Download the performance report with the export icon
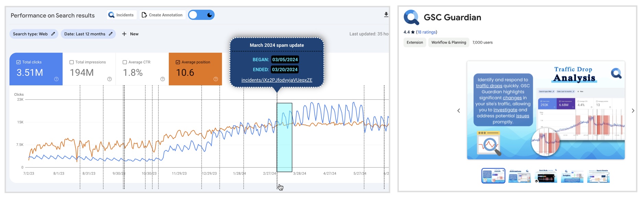The image size is (644, 201). [x=386, y=15]
